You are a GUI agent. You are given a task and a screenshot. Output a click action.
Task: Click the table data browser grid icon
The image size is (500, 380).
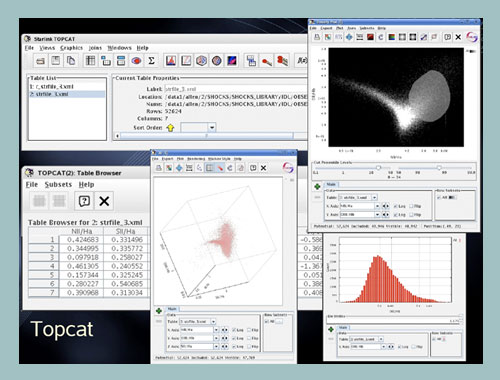[x=90, y=61]
